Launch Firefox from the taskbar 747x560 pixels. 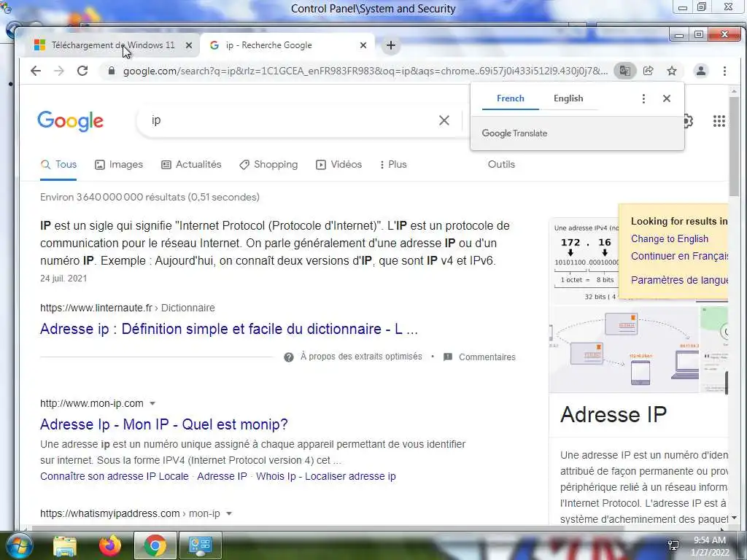click(110, 545)
